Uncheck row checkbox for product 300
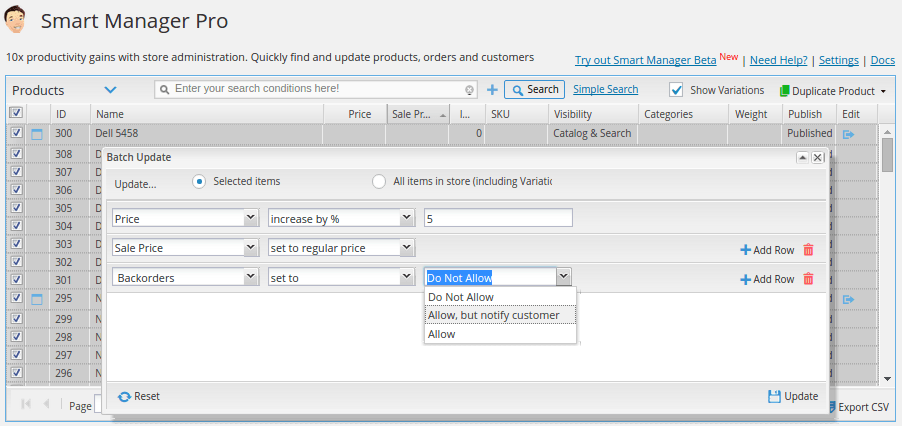902x426 pixels. click(16, 133)
